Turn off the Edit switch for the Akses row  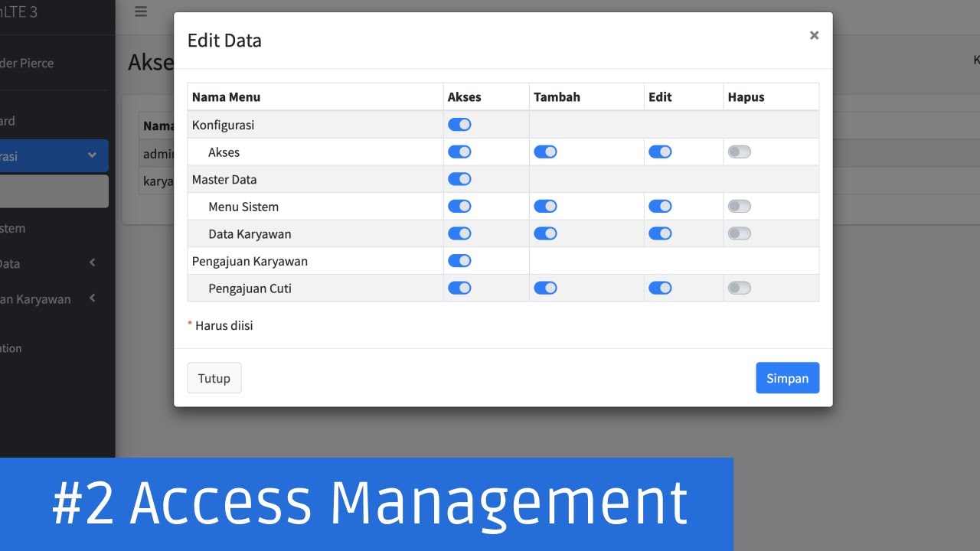click(660, 152)
